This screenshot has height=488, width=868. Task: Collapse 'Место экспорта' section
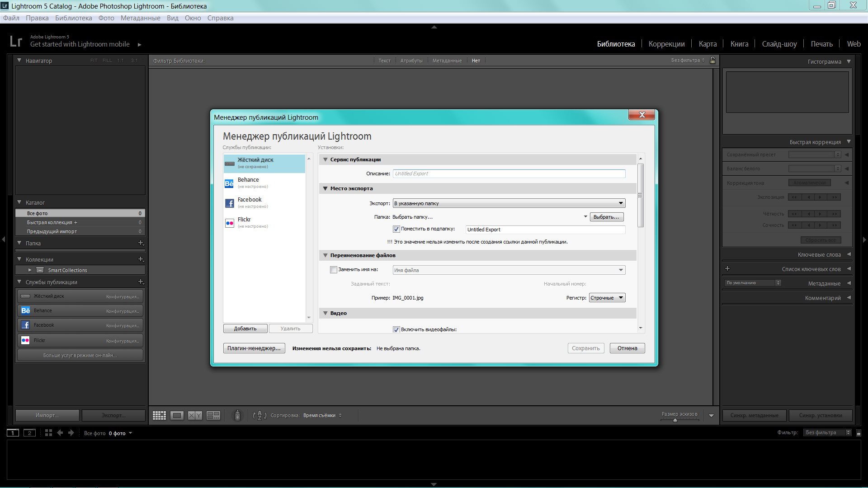tap(325, 188)
